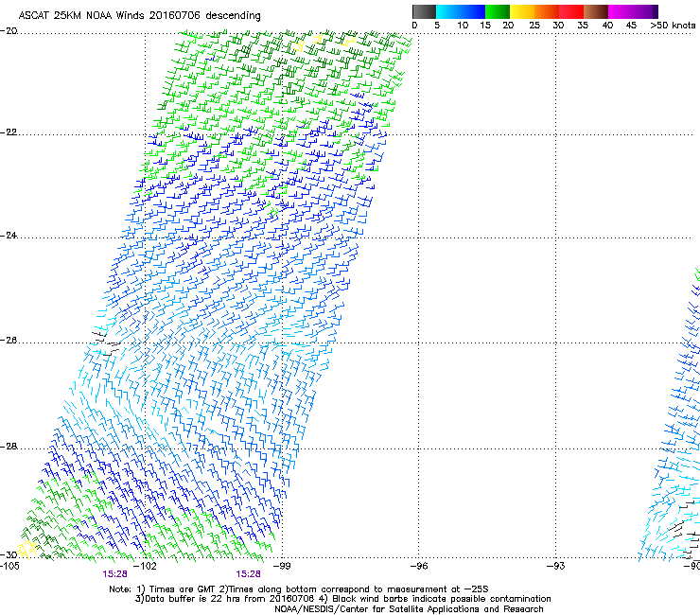Screen dimensions: 700x615
Task: Select the '-102' longitude axis label
Action: (x=146, y=566)
